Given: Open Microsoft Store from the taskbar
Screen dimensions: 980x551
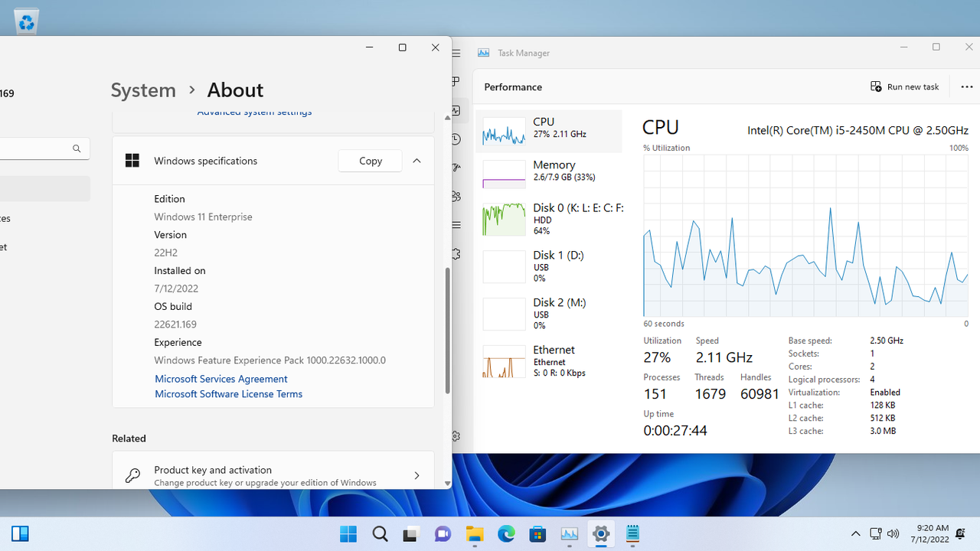Looking at the screenshot, I should click(x=537, y=533).
